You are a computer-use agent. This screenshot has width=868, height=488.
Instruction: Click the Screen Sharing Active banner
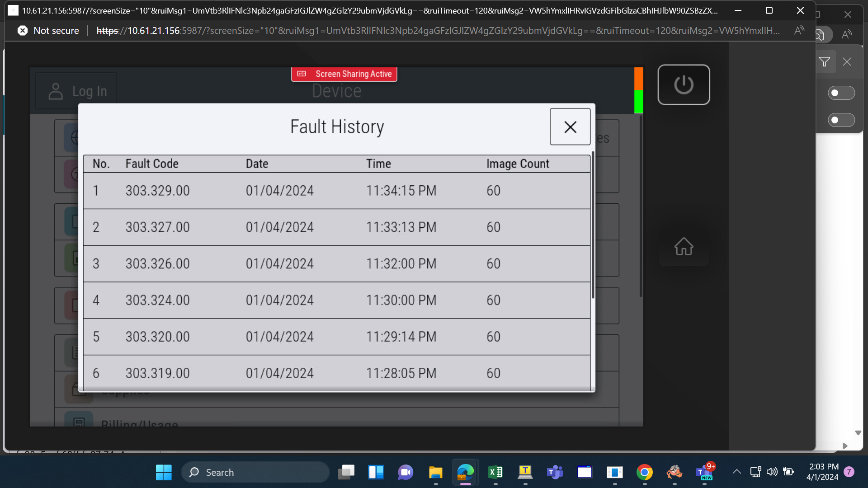(344, 74)
